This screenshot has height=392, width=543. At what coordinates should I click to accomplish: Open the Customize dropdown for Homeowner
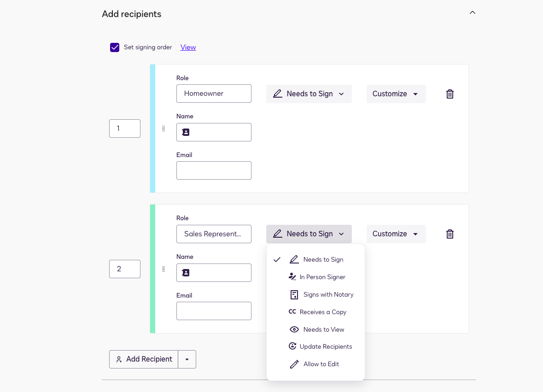396,94
